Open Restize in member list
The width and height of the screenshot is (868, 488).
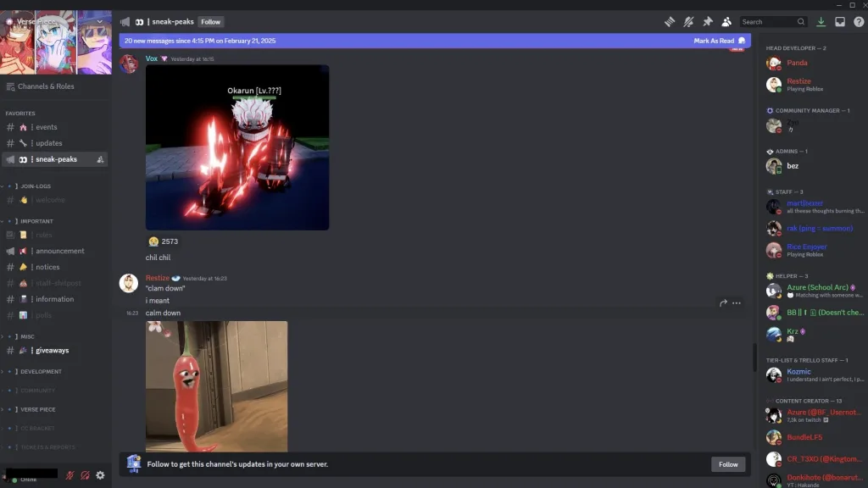pos(813,85)
